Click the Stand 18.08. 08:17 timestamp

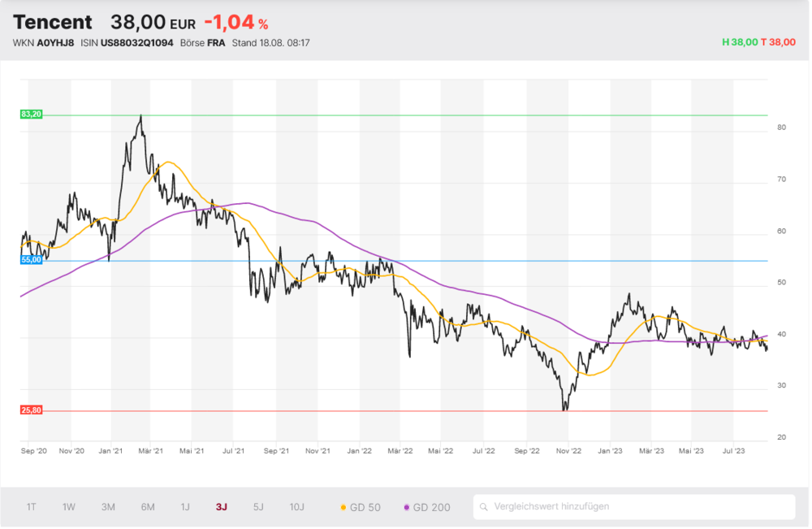point(271,43)
